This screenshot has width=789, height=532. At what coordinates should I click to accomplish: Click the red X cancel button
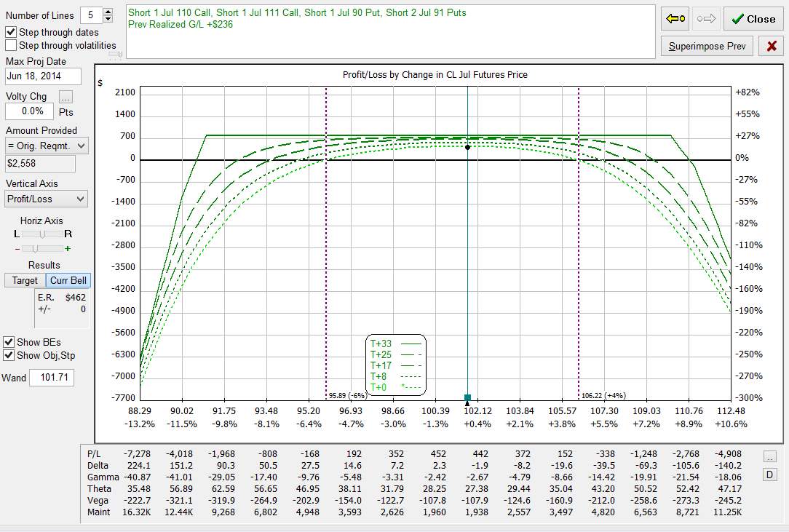771,47
